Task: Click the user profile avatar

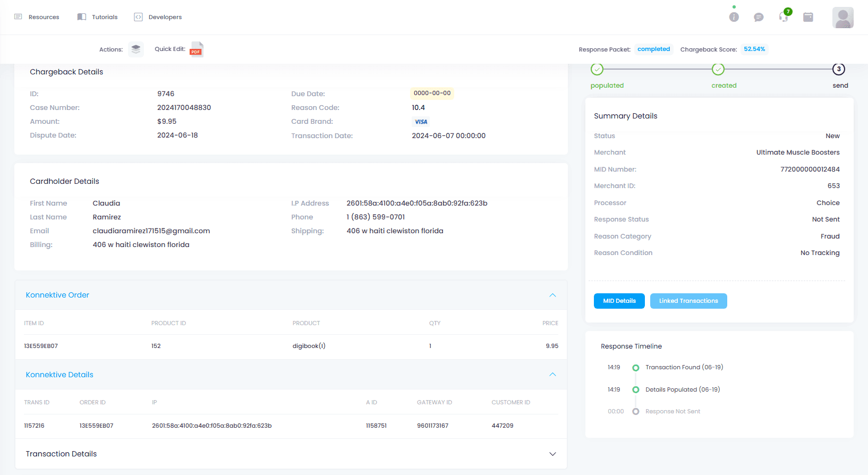Action: (843, 18)
